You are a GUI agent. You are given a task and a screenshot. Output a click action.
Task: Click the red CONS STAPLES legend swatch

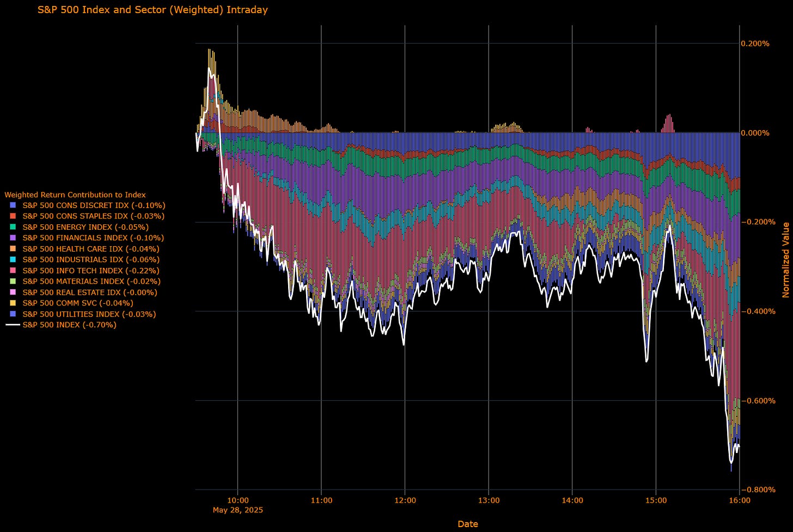pyautogui.click(x=13, y=216)
